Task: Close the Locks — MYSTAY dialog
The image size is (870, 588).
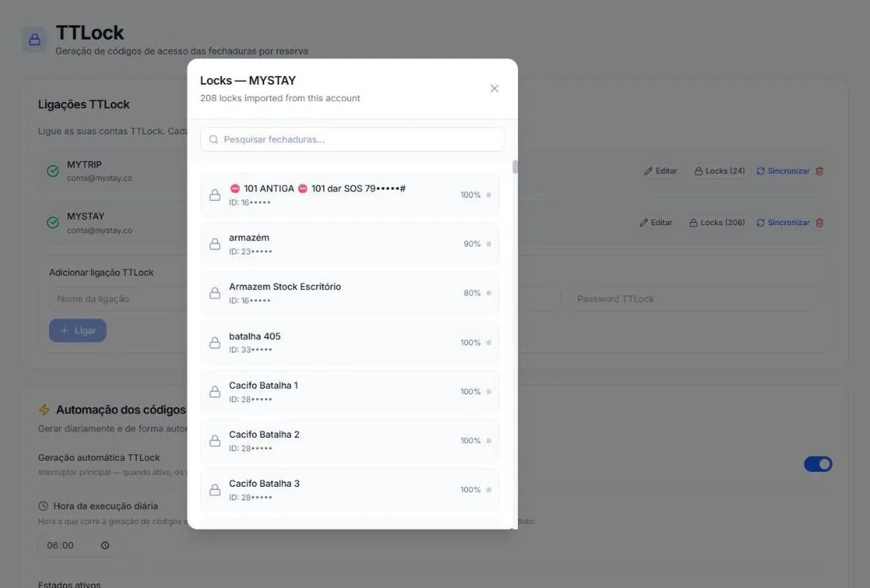Action: [494, 89]
